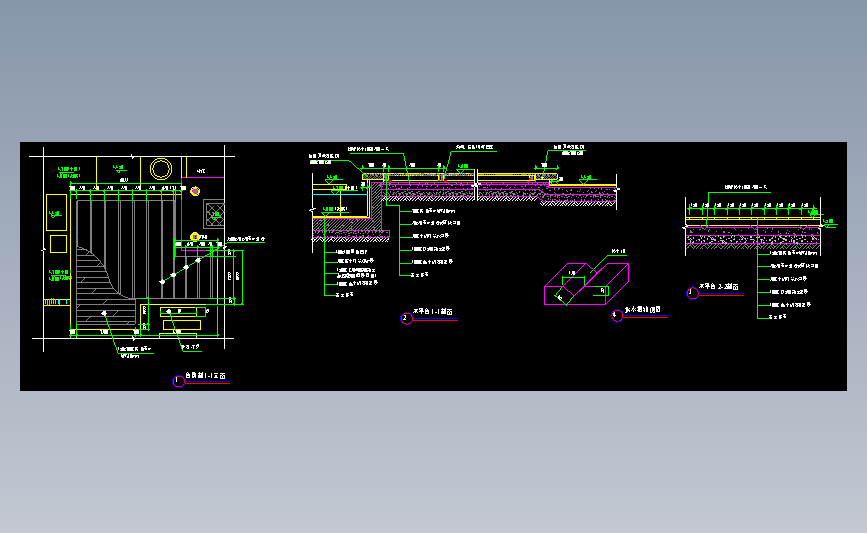Select the cyan water line in section 1-1
The width and height of the screenshot is (867, 533).
(x=340, y=194)
